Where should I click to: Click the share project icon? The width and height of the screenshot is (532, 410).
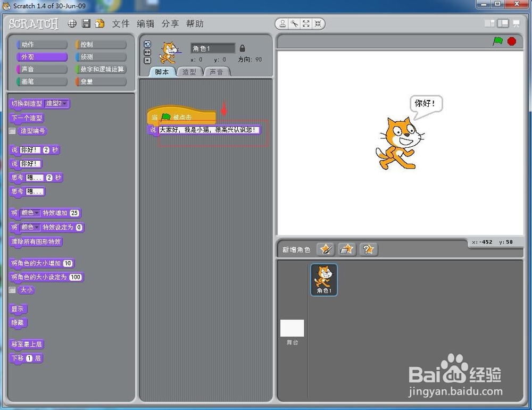[x=100, y=23]
